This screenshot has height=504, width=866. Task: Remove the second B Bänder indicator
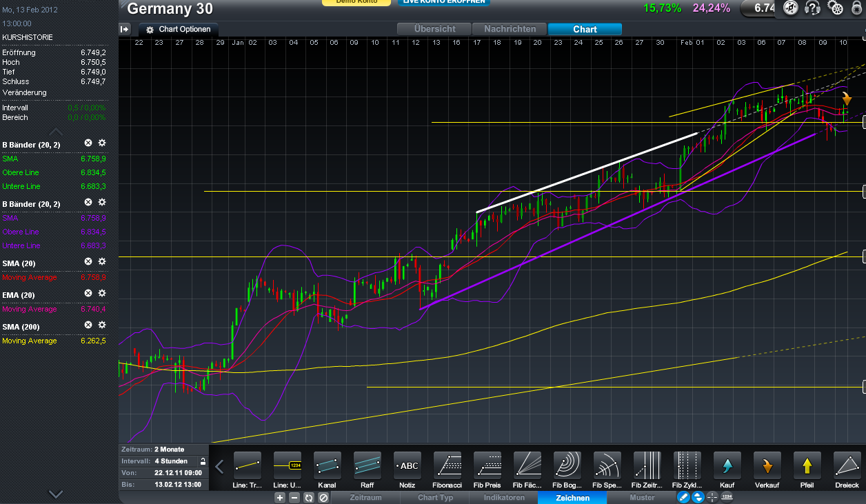point(88,202)
